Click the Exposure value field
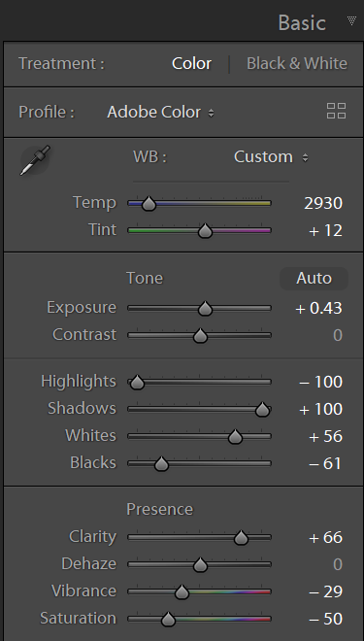Image resolution: width=364 pixels, height=641 pixels. (x=318, y=308)
